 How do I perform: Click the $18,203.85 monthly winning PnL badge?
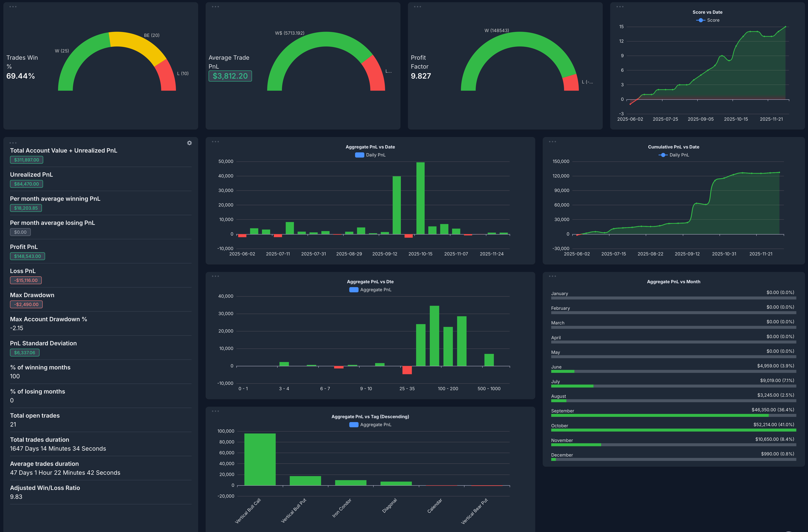26,208
